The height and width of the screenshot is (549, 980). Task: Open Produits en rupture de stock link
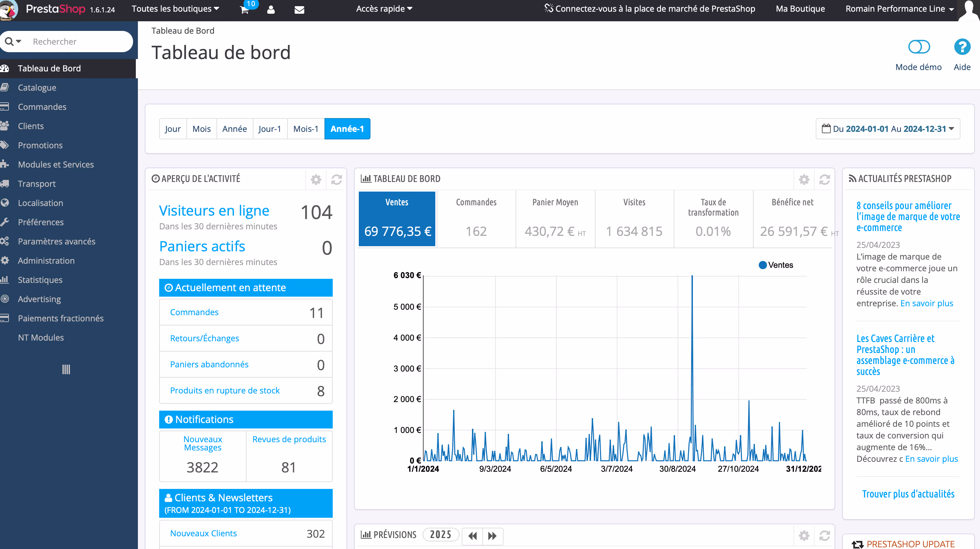coord(224,390)
